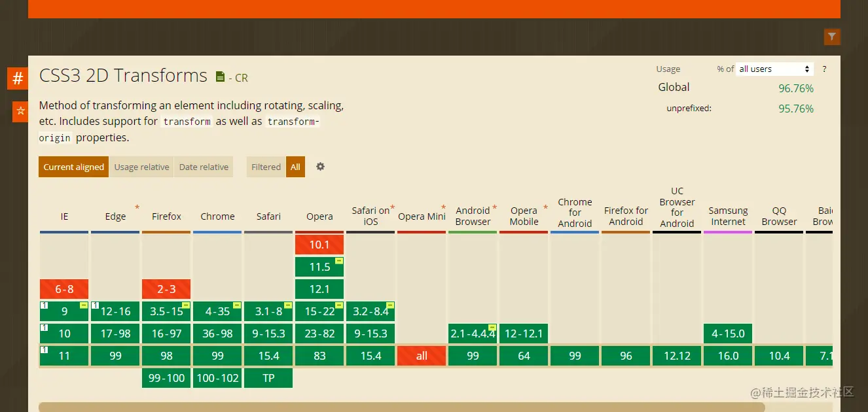Click prefix marker on Android Browser 2.1-4.4.4 cell
This screenshot has height=412, width=868.
click(492, 328)
